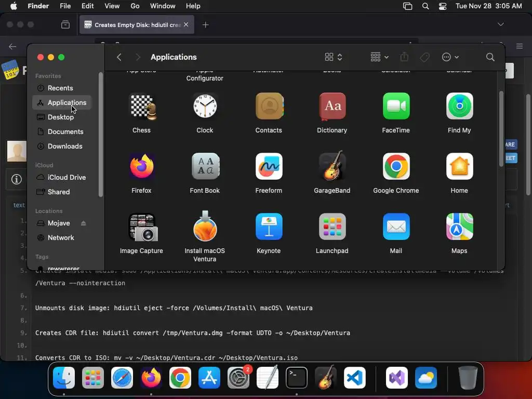Open the File menu
The width and height of the screenshot is (532, 399).
(65, 6)
